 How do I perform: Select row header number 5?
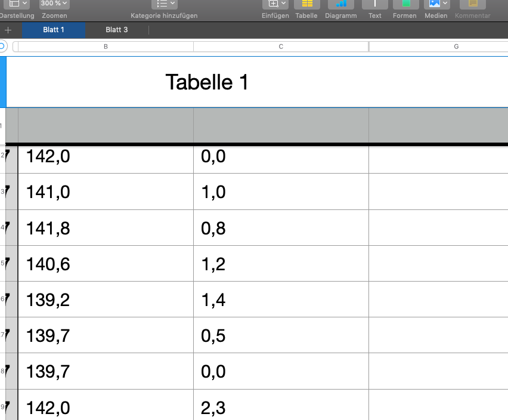point(3,264)
